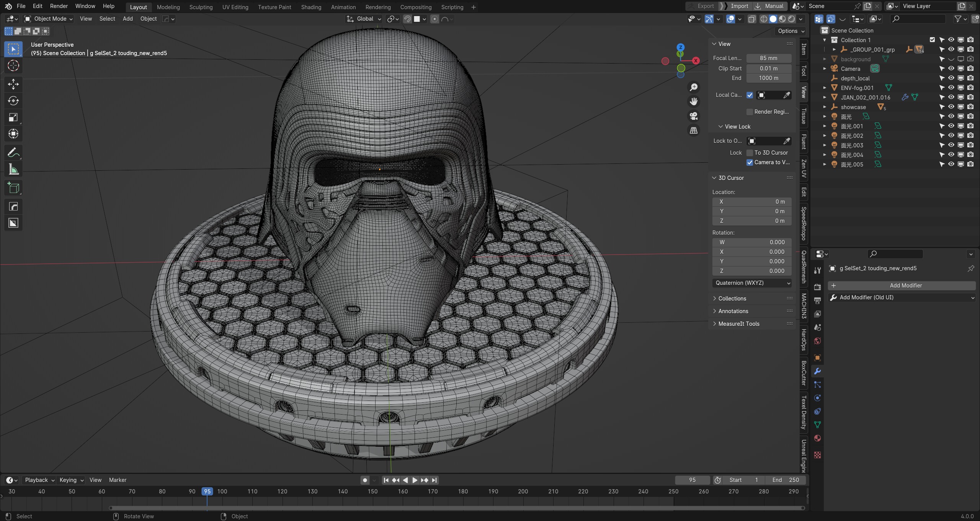Adjust the Focal Length field
This screenshot has width=980, height=521.
[x=769, y=58]
